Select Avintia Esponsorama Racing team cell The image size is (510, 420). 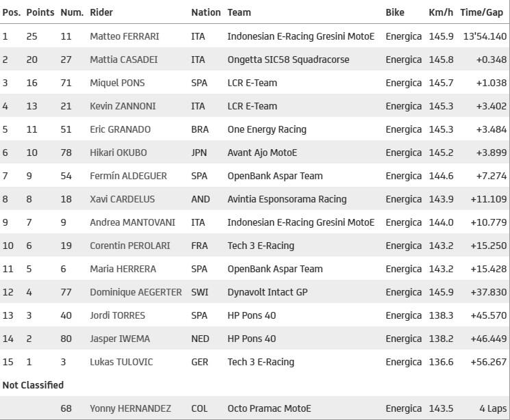tap(287, 199)
